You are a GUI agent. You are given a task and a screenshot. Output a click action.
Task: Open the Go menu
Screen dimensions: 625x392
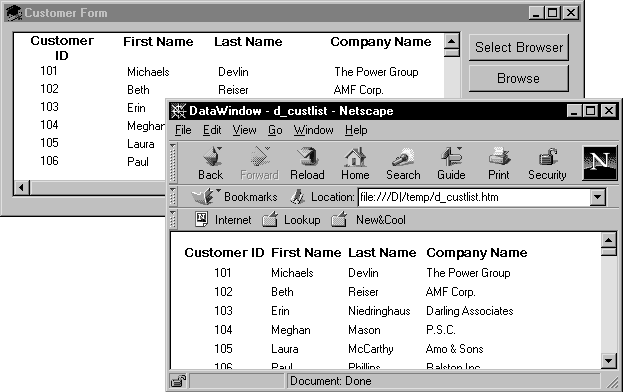tap(275, 130)
